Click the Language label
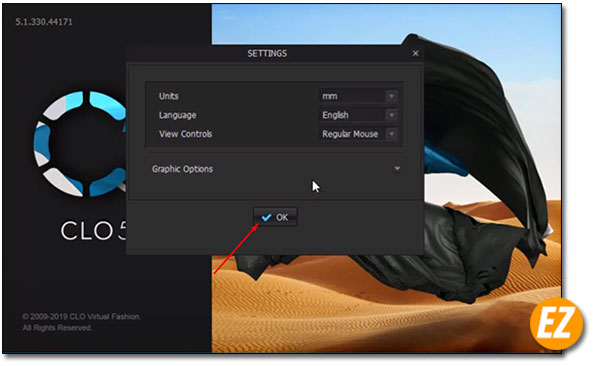The height and width of the screenshot is (366, 595). 178,115
